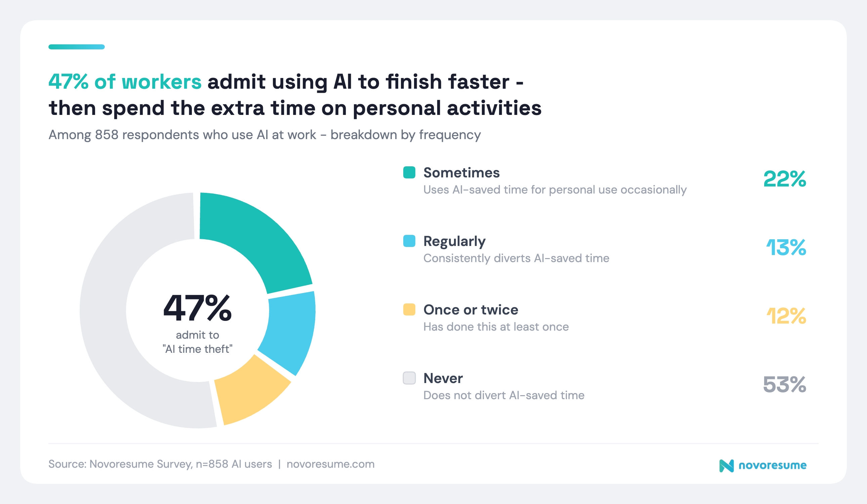
Task: Click the teal Sometimes legend square
Action: [x=409, y=172]
